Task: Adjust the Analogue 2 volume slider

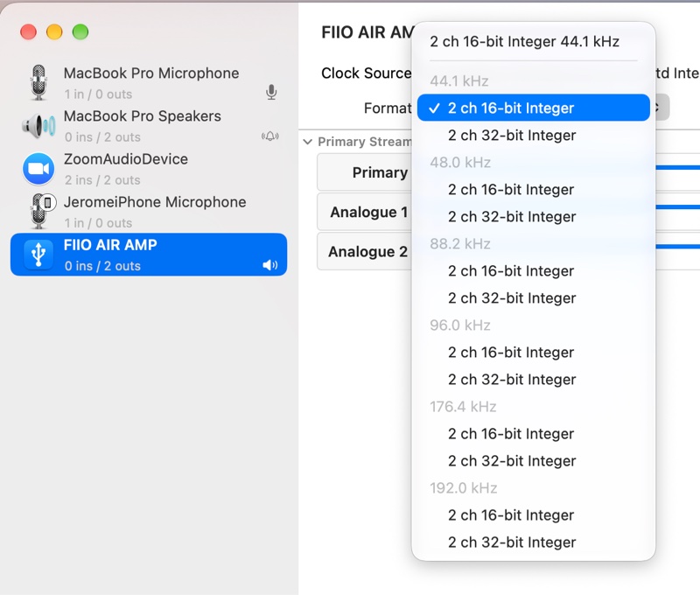Action: coord(677,247)
